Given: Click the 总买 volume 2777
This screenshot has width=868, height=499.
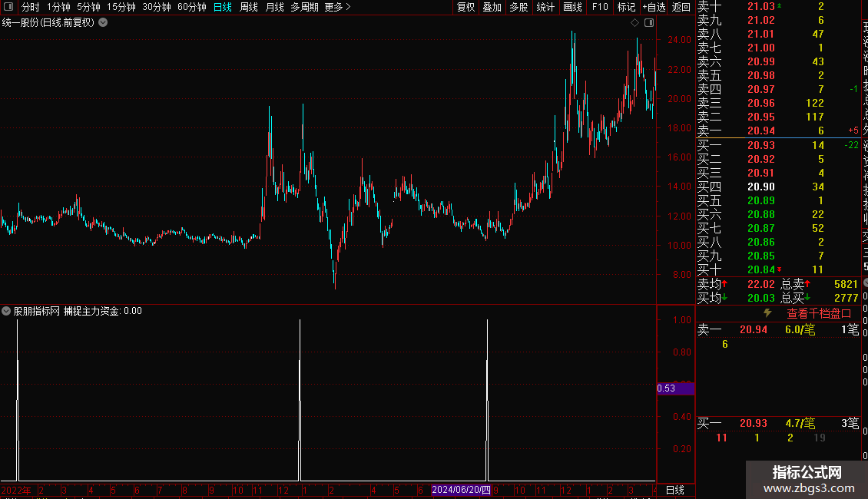Looking at the screenshot, I should click(846, 298).
